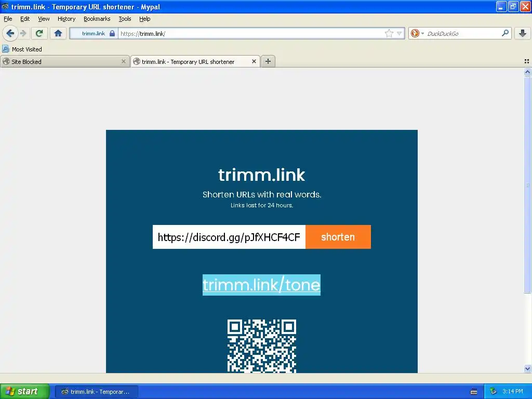Click the orange shorten button
Screen dimensions: 532x399
pyautogui.click(x=338, y=237)
